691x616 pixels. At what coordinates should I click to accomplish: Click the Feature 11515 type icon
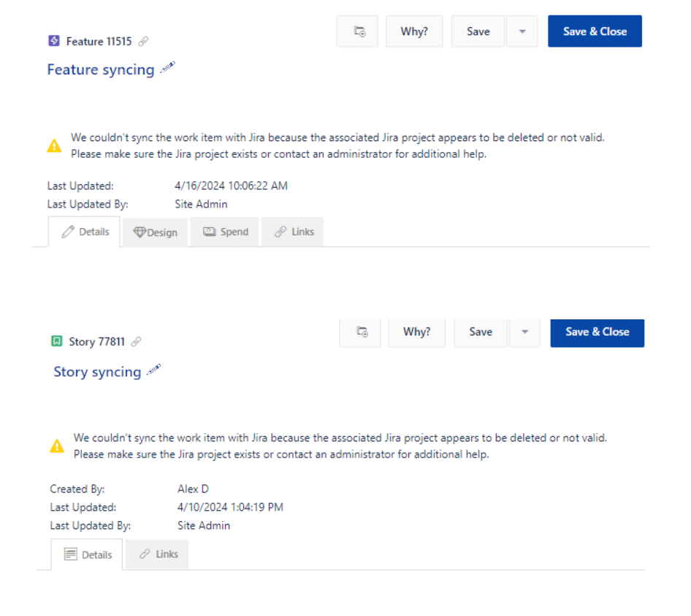pos(53,42)
